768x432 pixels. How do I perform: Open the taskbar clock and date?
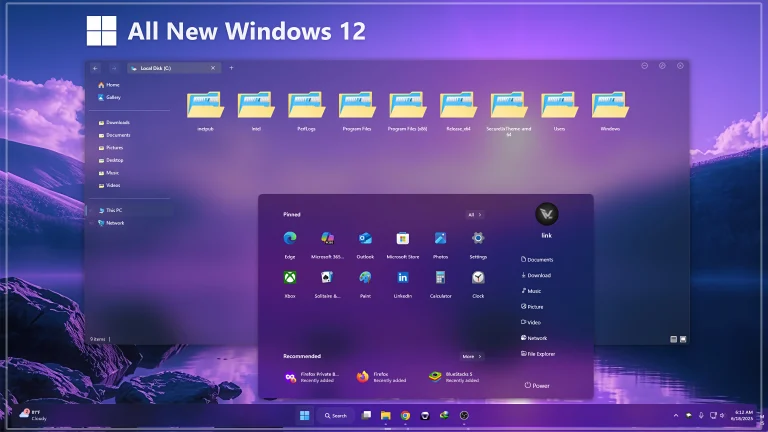point(741,415)
